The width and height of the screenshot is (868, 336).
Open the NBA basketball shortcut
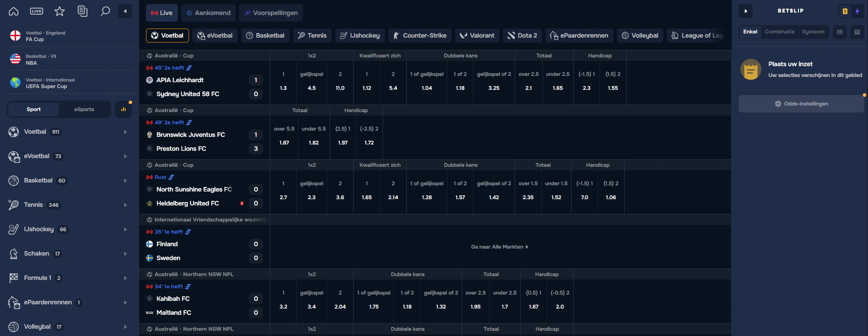(x=71, y=60)
